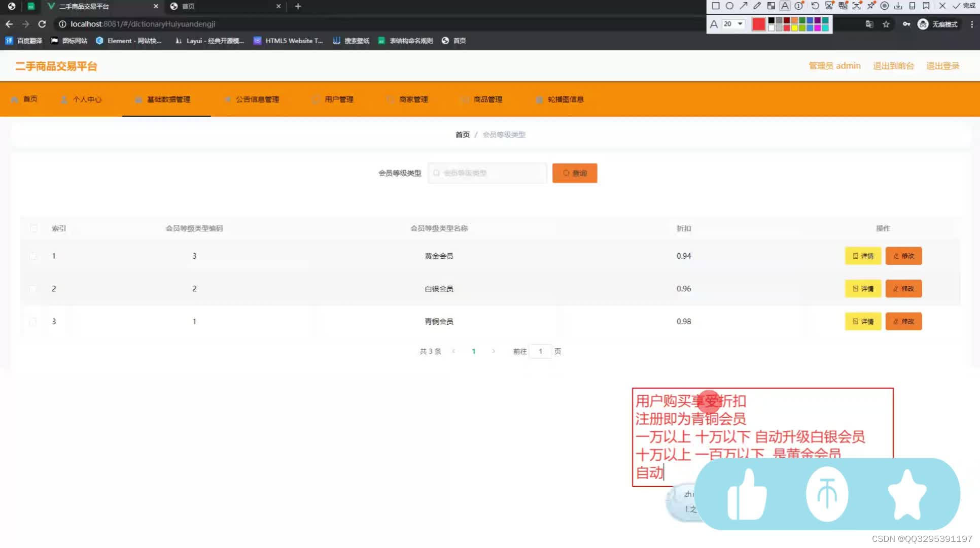Image resolution: width=980 pixels, height=548 pixels.
Task: Select the mosaic blur tool
Action: click(x=771, y=6)
